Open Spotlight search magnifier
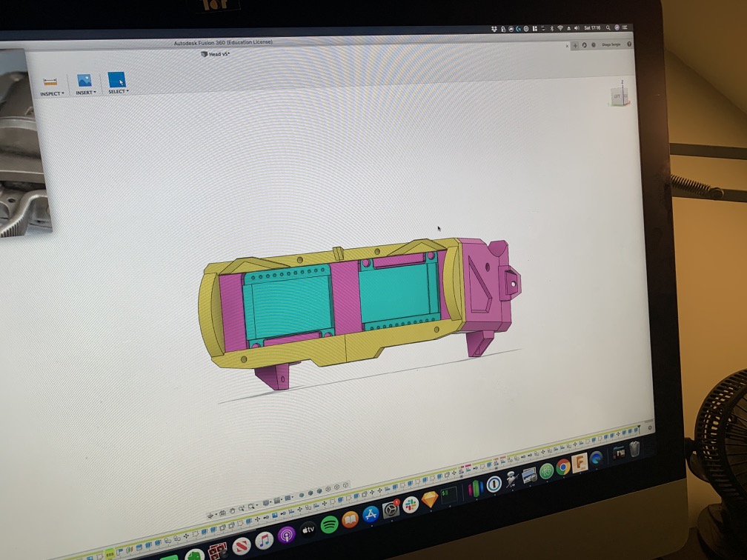 point(608,27)
